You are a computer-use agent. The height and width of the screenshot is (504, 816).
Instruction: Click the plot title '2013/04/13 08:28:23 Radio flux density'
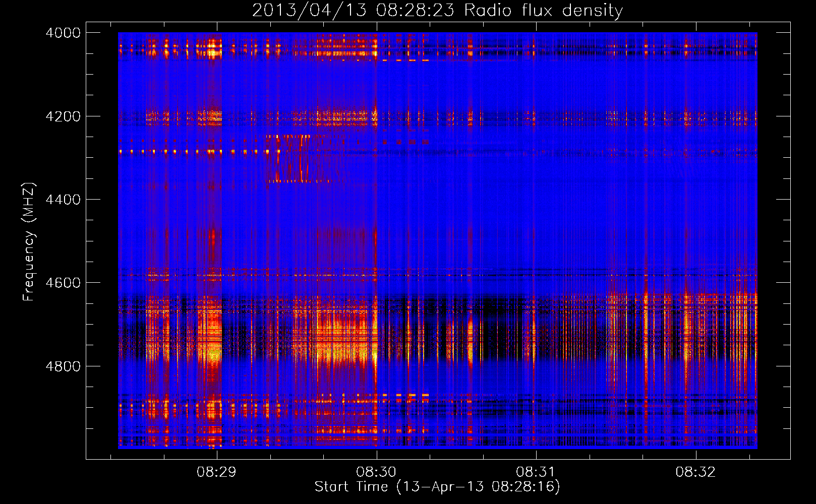[437, 10]
